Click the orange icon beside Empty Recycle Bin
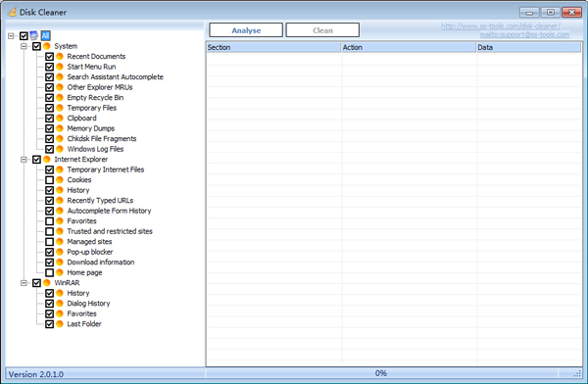Viewport: 588px width, 384px height. (x=59, y=98)
